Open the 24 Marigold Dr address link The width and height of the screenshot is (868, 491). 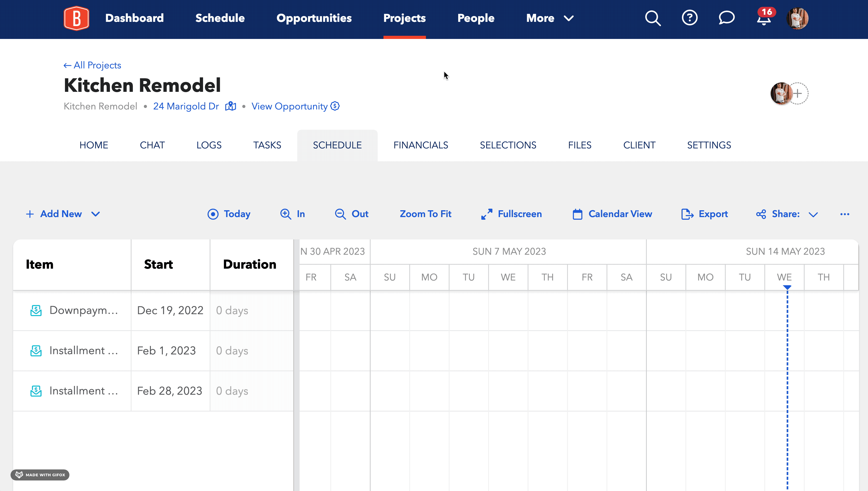[x=186, y=106]
